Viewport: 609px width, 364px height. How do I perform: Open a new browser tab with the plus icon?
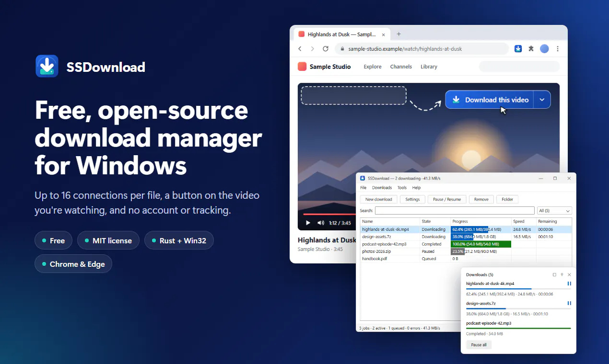398,34
